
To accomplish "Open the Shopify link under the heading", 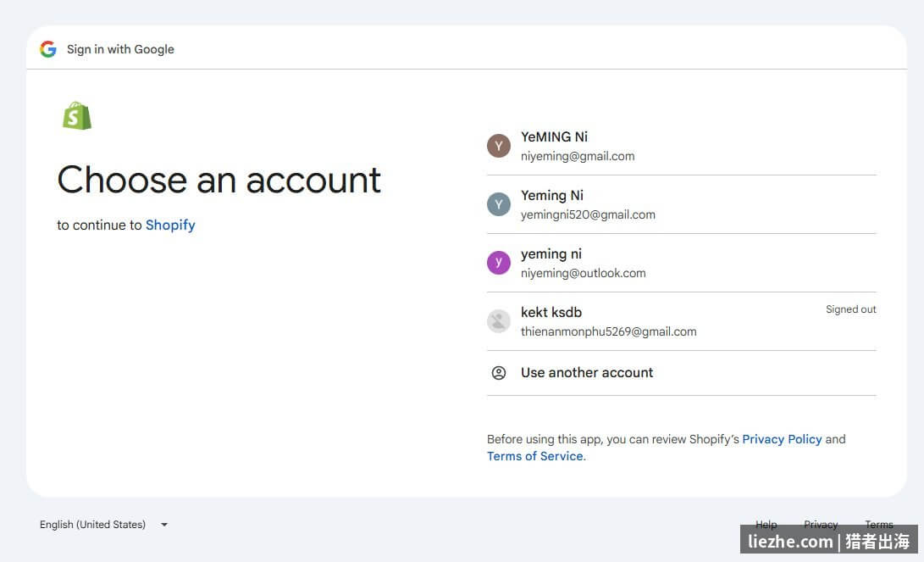I will click(x=170, y=225).
